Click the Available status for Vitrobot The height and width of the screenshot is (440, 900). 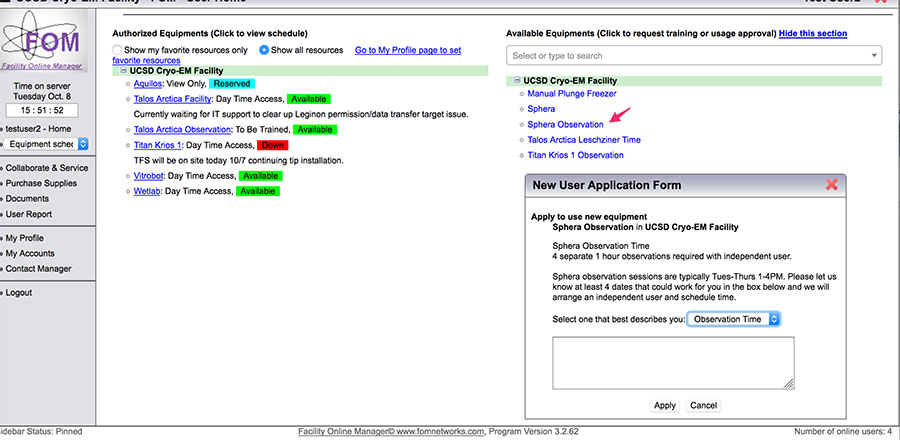click(259, 176)
